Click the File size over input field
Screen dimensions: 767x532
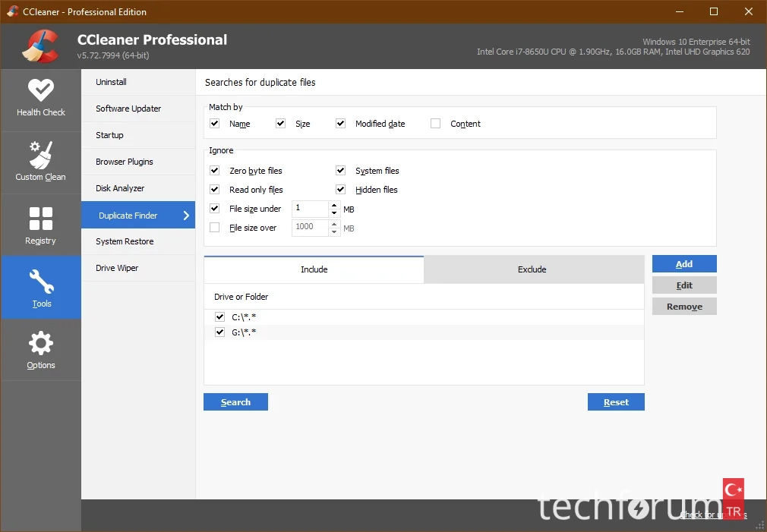310,228
